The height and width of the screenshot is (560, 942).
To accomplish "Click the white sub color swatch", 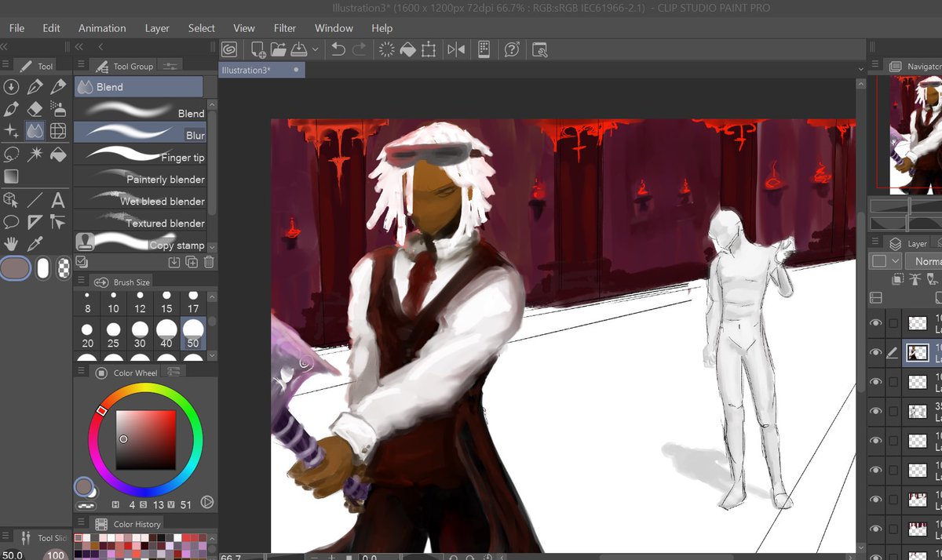I will [43, 268].
